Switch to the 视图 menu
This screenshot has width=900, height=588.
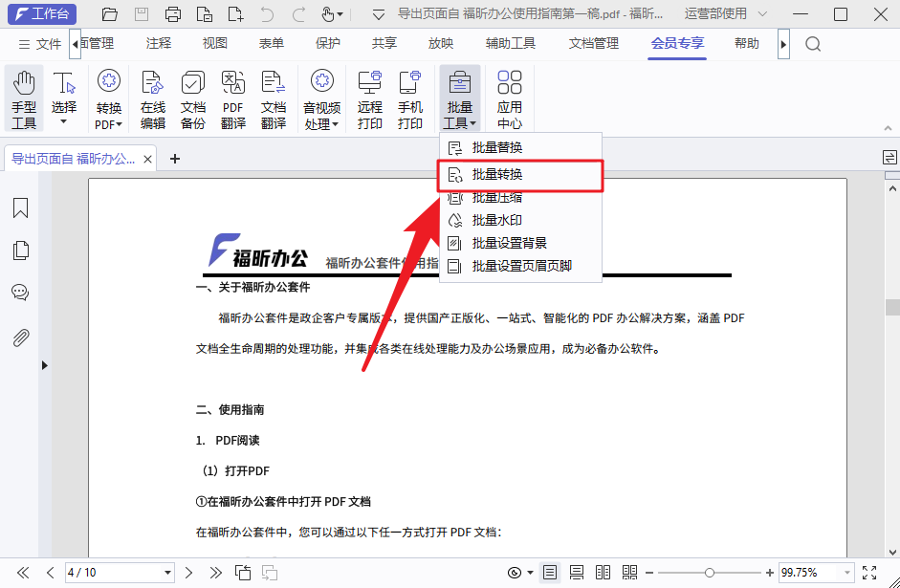tap(215, 43)
